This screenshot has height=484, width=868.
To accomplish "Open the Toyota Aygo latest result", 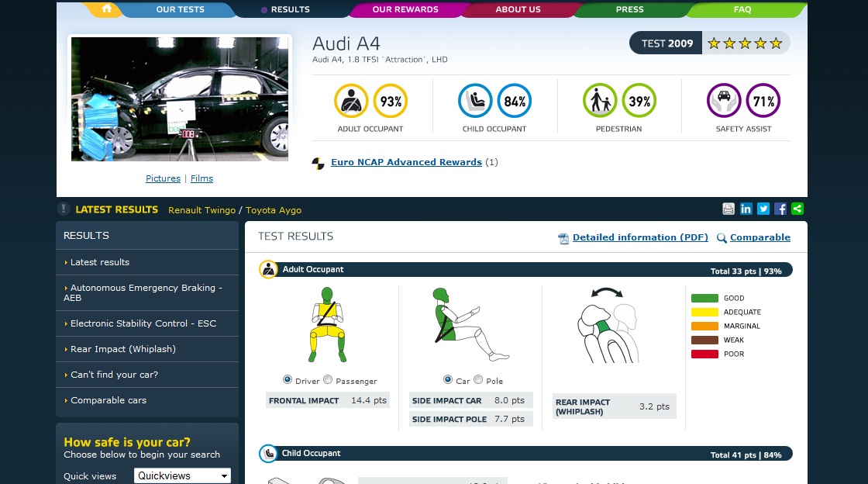I will tap(274, 210).
